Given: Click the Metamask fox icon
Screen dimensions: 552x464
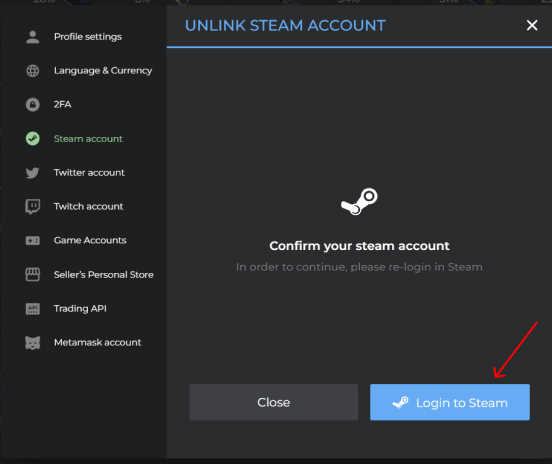Looking at the screenshot, I should click(x=33, y=343).
